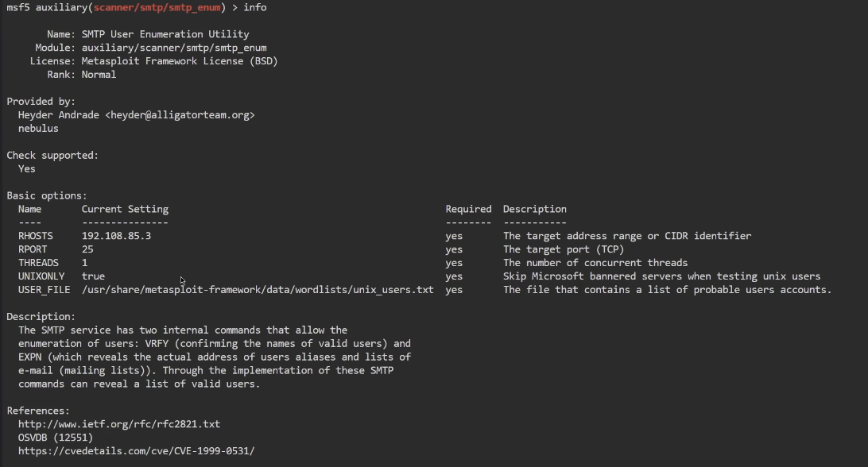Click the nebulus author name

pos(38,129)
